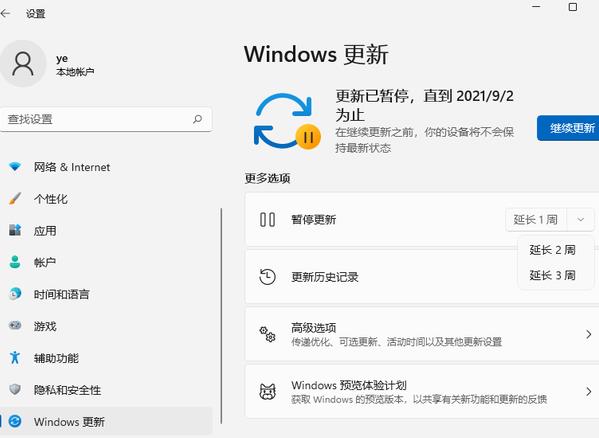Screen dimensions: 599x438
Task: Click the privacy shield icon
Action: 15,390
